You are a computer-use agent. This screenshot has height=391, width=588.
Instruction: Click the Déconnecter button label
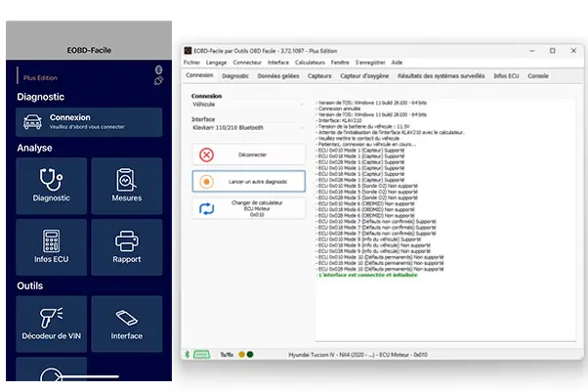pyautogui.click(x=252, y=154)
